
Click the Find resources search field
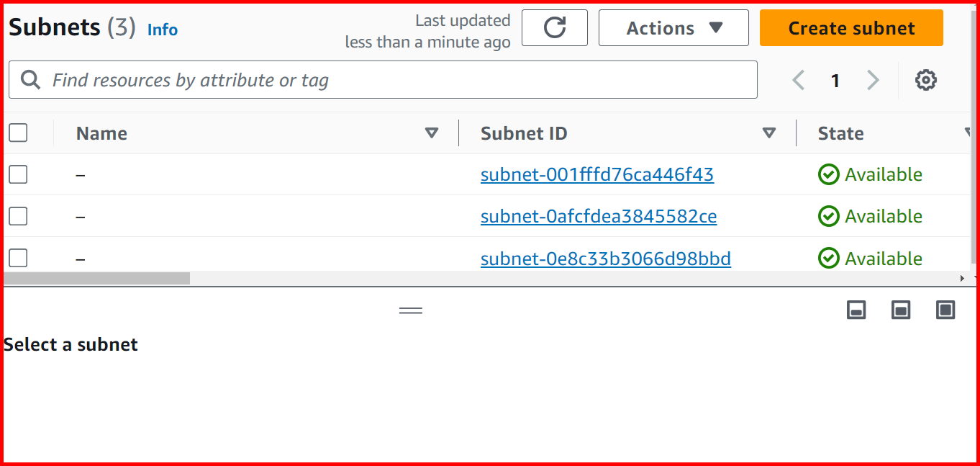click(288, 79)
